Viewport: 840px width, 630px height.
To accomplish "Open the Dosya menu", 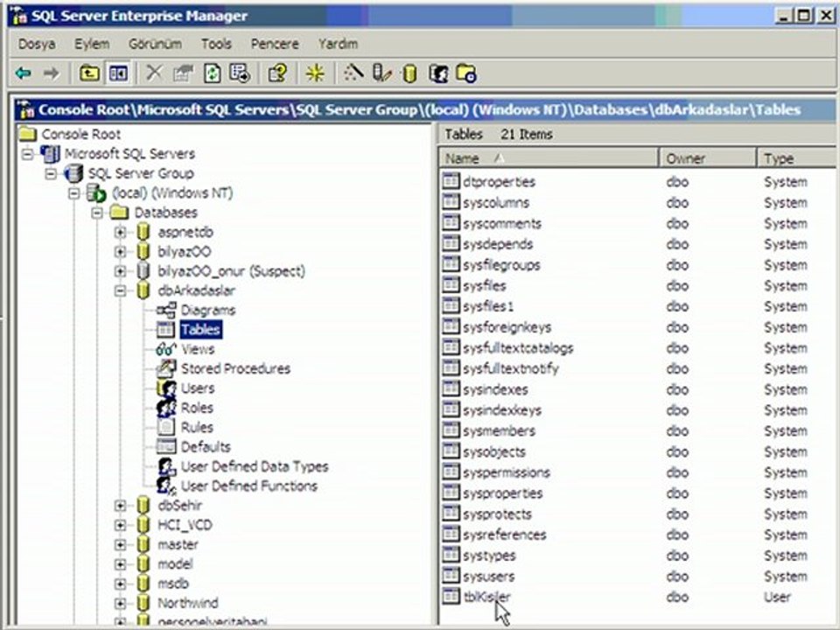I will 37,44.
